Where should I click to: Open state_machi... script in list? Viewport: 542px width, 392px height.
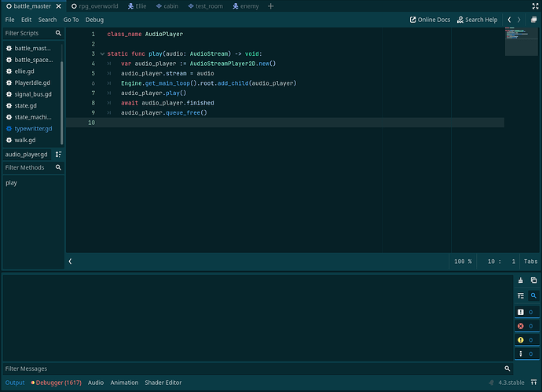[x=32, y=117]
